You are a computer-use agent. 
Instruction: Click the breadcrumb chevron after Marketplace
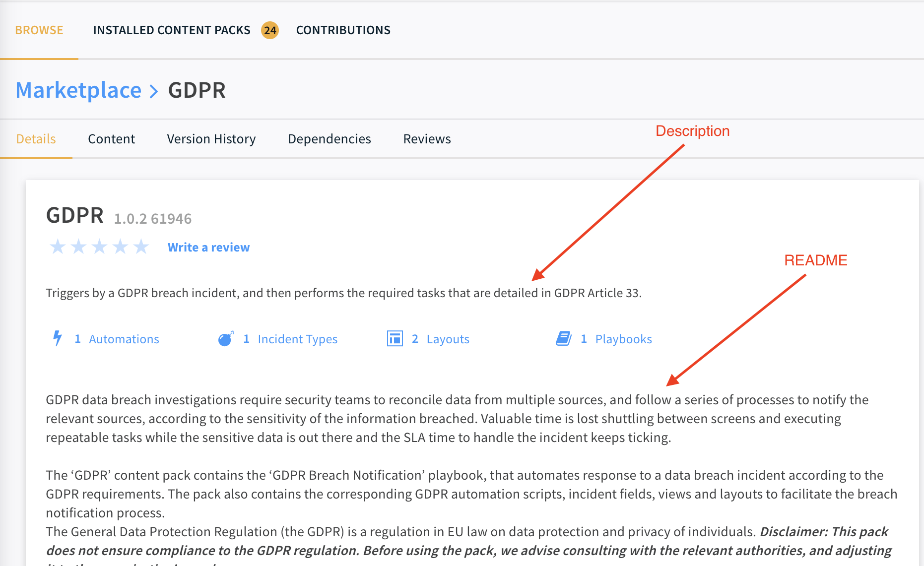tap(154, 91)
